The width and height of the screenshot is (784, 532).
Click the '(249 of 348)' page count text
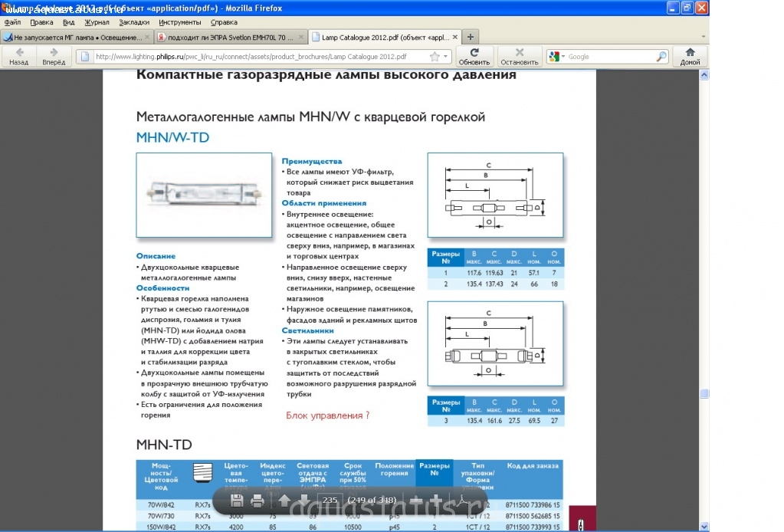click(x=372, y=500)
